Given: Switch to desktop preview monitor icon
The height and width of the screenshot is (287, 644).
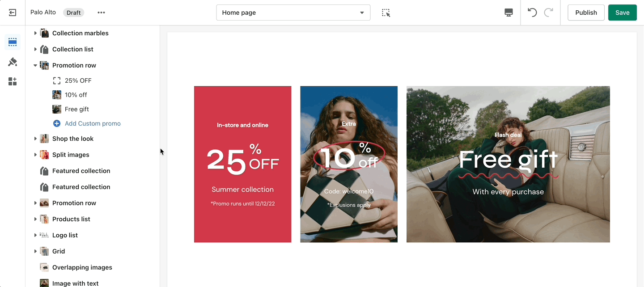Looking at the screenshot, I should point(508,13).
